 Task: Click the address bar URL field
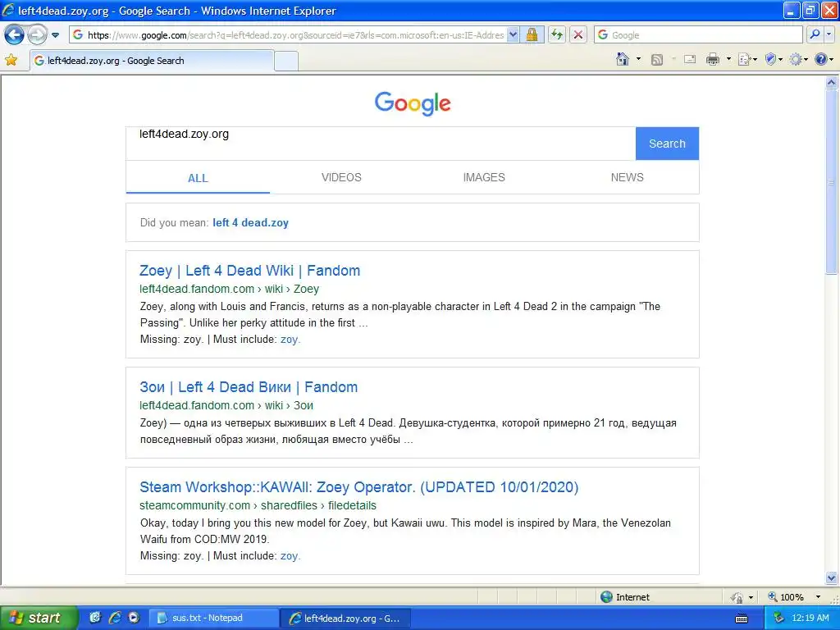288,35
